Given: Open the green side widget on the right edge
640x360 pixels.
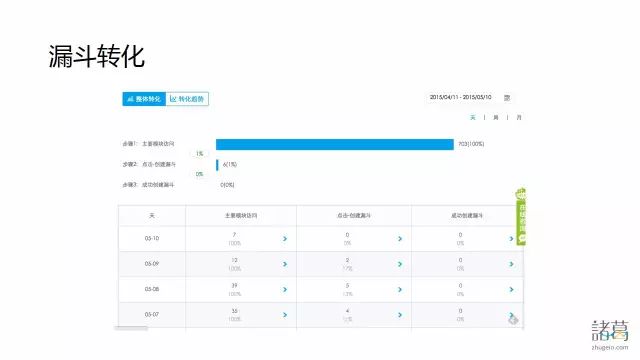Looking at the screenshot, I should [x=521, y=217].
